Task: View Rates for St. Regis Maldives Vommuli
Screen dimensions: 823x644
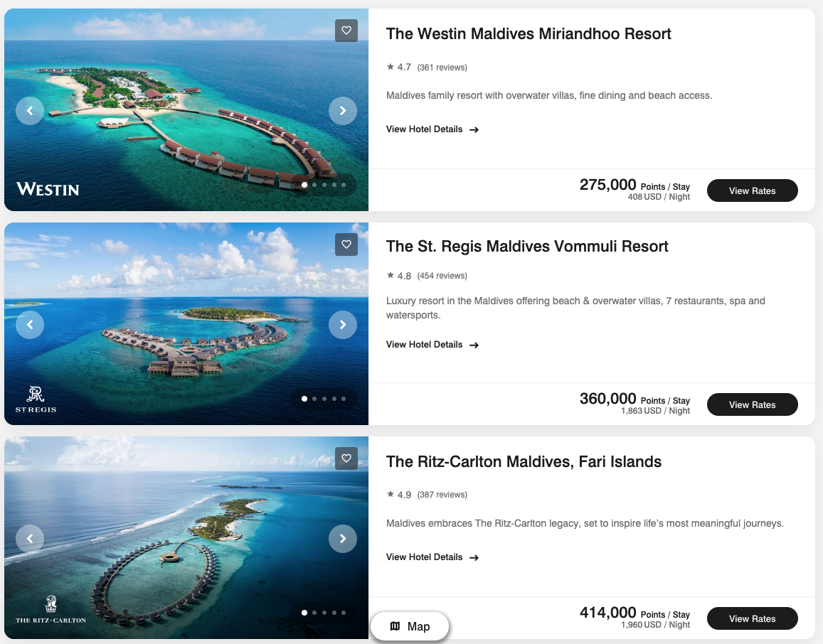Action: pos(752,405)
